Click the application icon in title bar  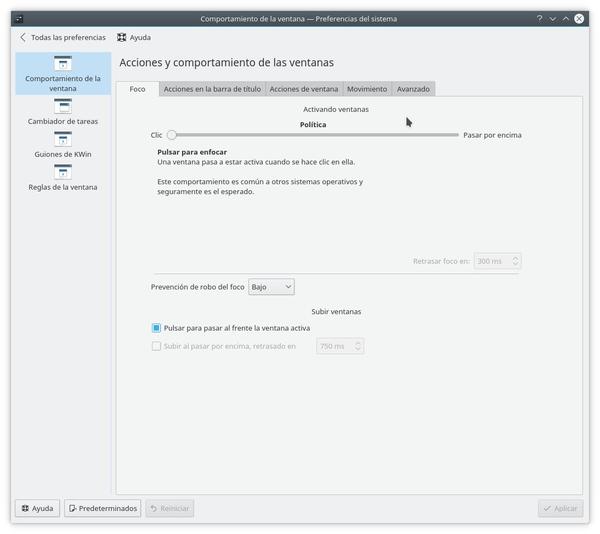19,18
